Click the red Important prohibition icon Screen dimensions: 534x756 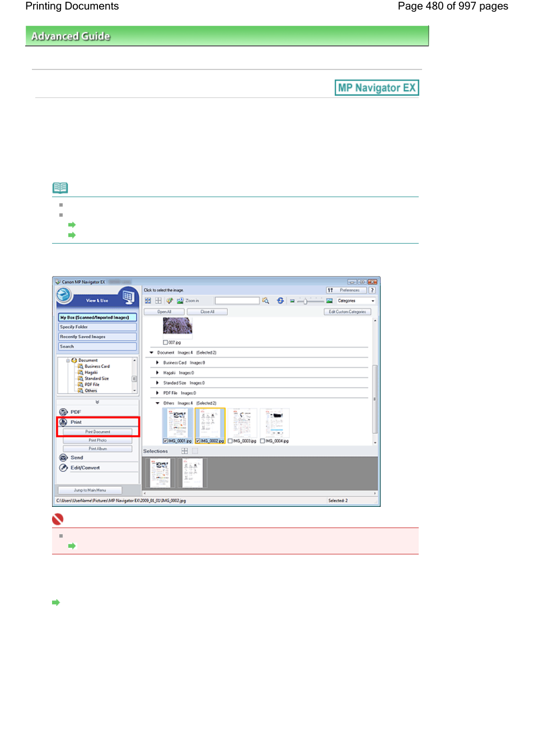coord(58,519)
